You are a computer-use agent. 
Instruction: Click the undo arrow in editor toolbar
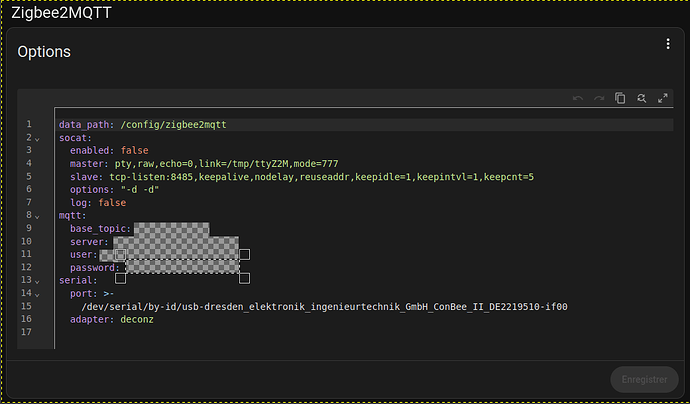[578, 98]
